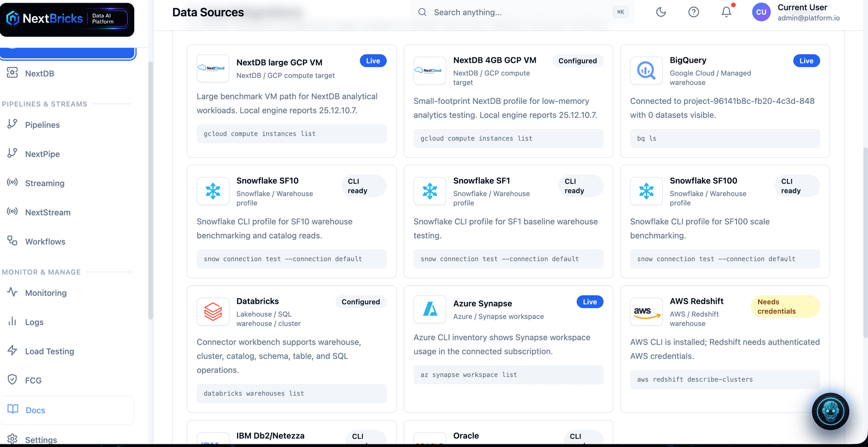
Task: Click the ⌘K shortcut badge
Action: 621,12
